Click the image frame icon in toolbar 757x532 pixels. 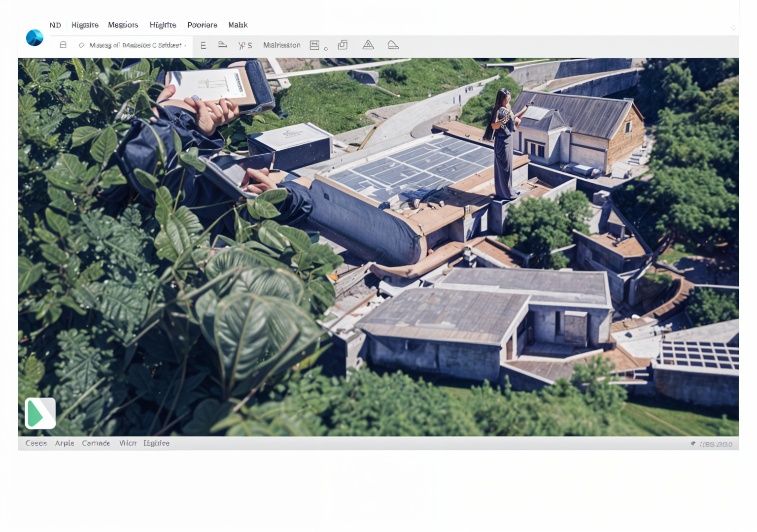314,45
